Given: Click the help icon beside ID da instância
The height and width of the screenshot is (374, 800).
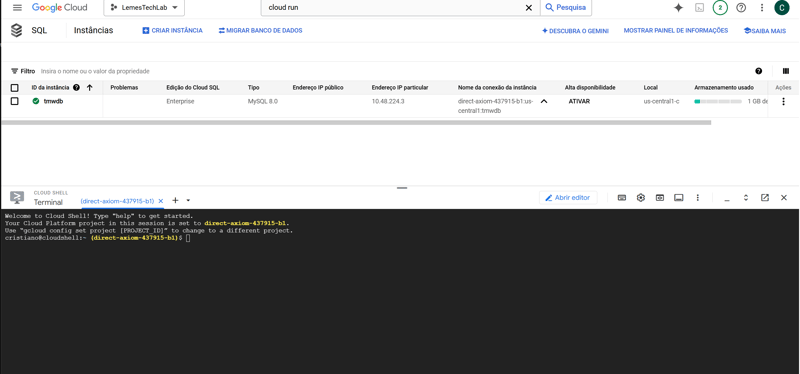Looking at the screenshot, I should coord(77,88).
